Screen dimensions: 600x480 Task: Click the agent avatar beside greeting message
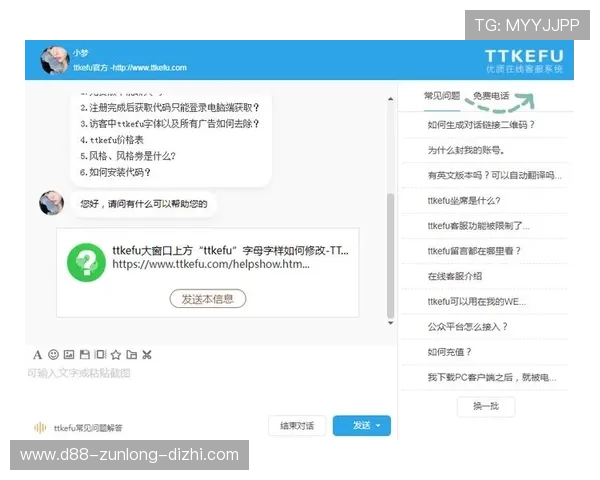pos(52,203)
